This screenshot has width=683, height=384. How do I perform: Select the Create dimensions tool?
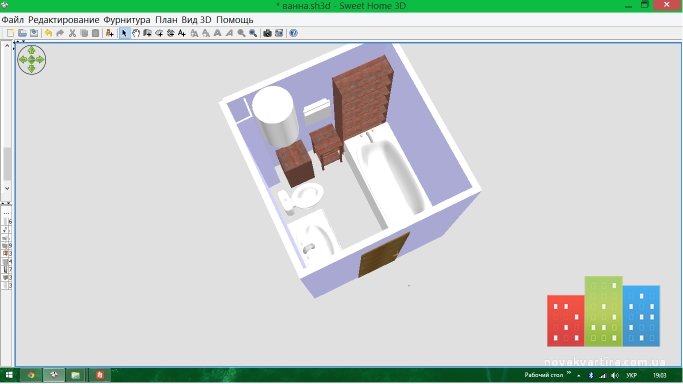[170, 33]
